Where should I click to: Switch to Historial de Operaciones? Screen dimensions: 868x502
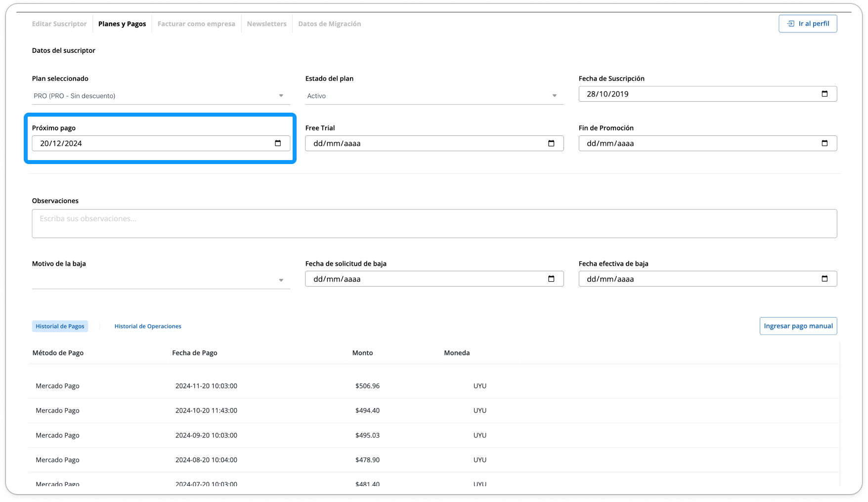pyautogui.click(x=148, y=326)
